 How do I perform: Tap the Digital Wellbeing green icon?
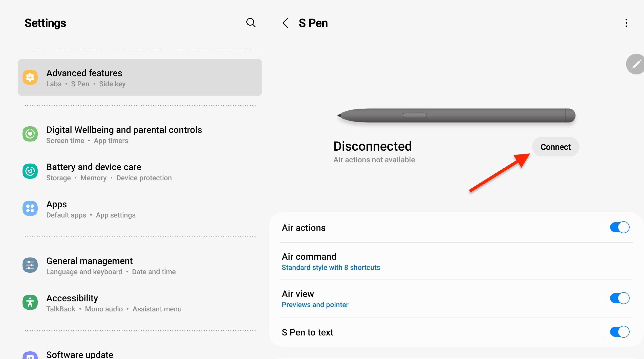click(30, 134)
